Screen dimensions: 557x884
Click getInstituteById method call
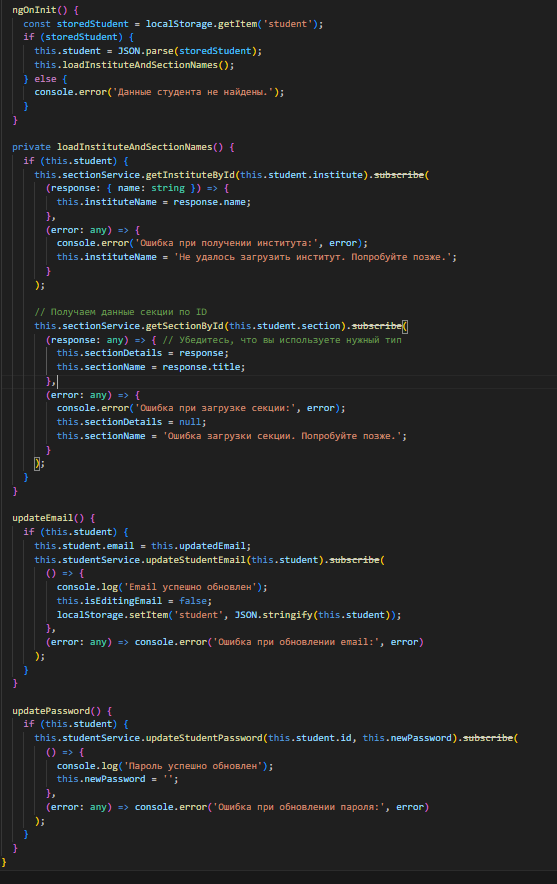190,175
